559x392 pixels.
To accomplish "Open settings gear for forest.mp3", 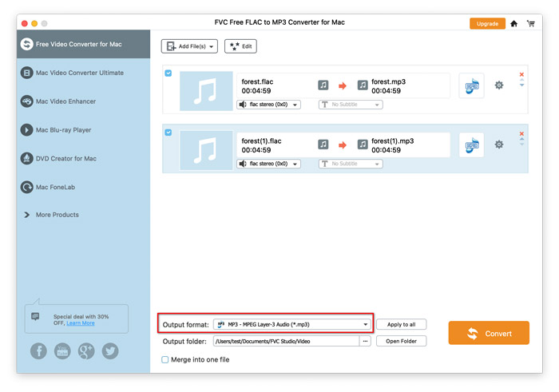I will [499, 85].
